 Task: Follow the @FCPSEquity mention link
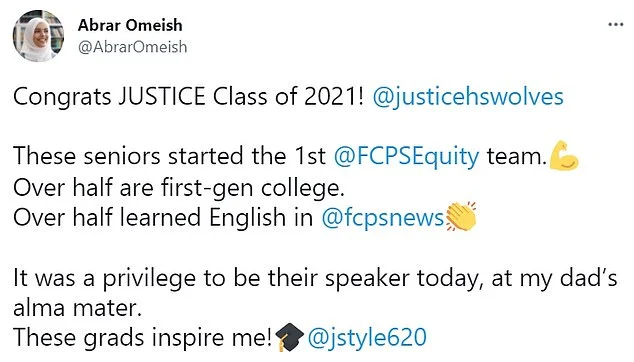tap(406, 156)
